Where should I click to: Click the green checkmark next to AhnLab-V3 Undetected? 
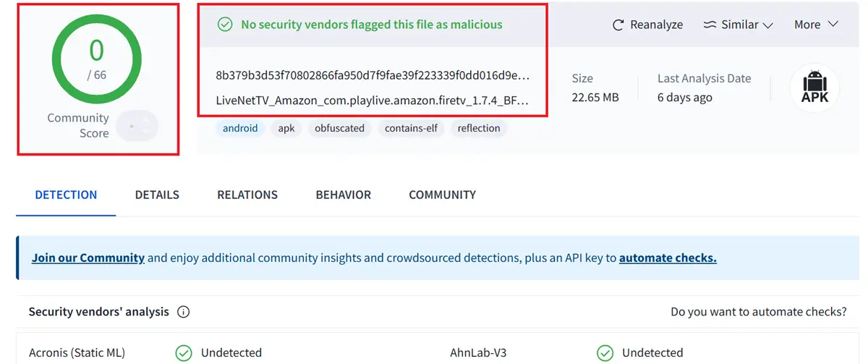click(605, 352)
